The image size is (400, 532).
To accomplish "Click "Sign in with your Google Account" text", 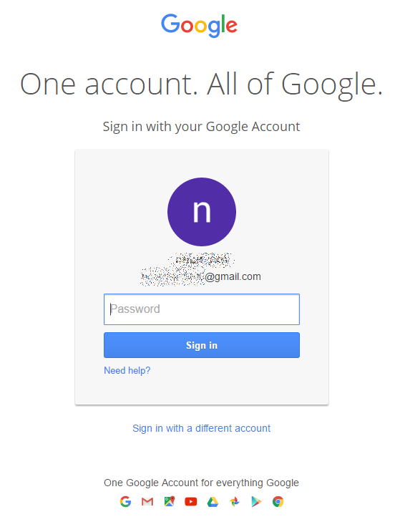I will (x=201, y=127).
